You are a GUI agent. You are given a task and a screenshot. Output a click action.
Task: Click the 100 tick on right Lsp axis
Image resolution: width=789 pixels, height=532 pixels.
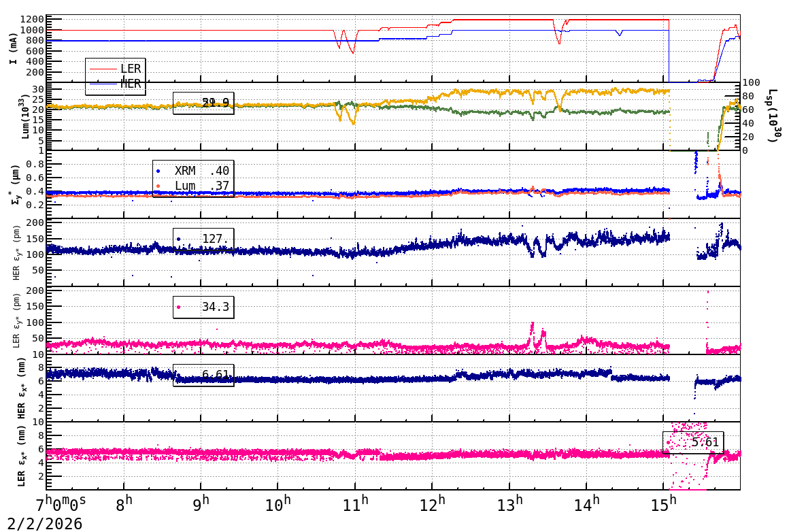pyautogui.click(x=752, y=82)
